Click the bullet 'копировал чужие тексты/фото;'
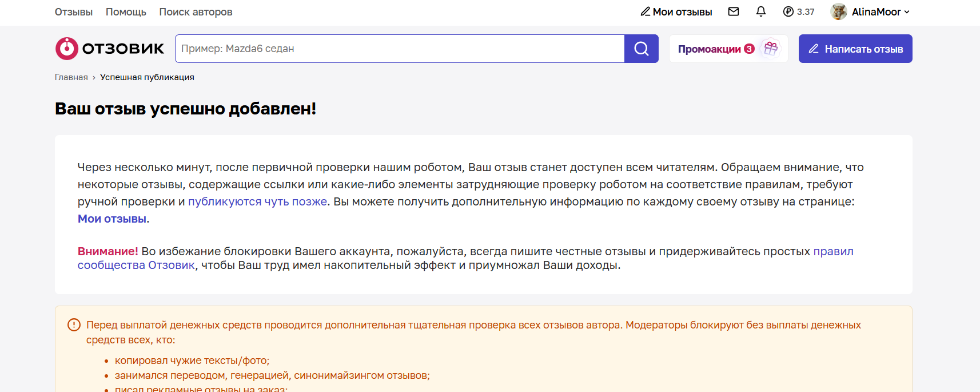The width and height of the screenshot is (980, 392). (x=192, y=361)
